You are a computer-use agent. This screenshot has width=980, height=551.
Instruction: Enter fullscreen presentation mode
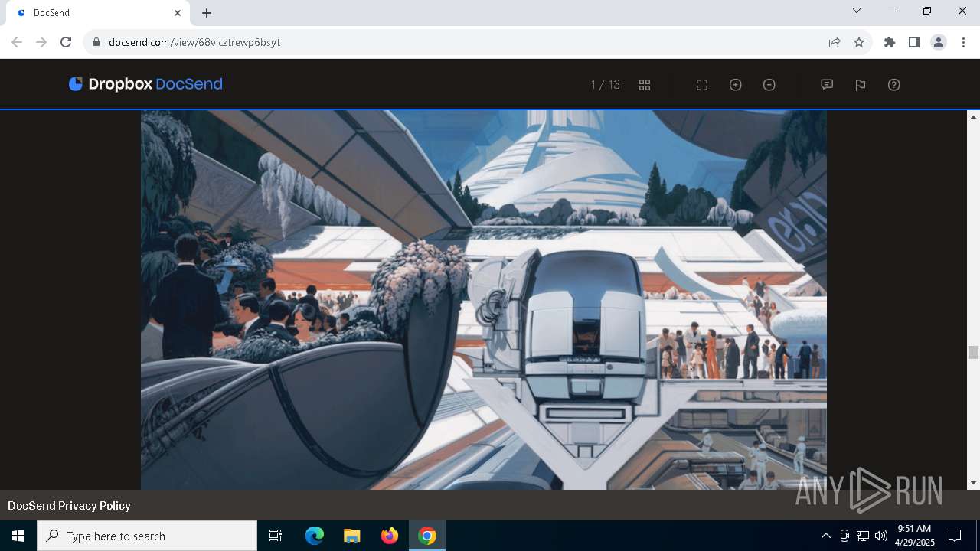702,85
